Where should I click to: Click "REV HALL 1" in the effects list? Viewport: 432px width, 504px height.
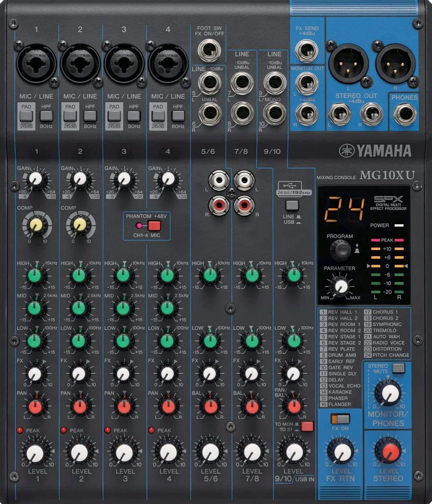(x=343, y=312)
